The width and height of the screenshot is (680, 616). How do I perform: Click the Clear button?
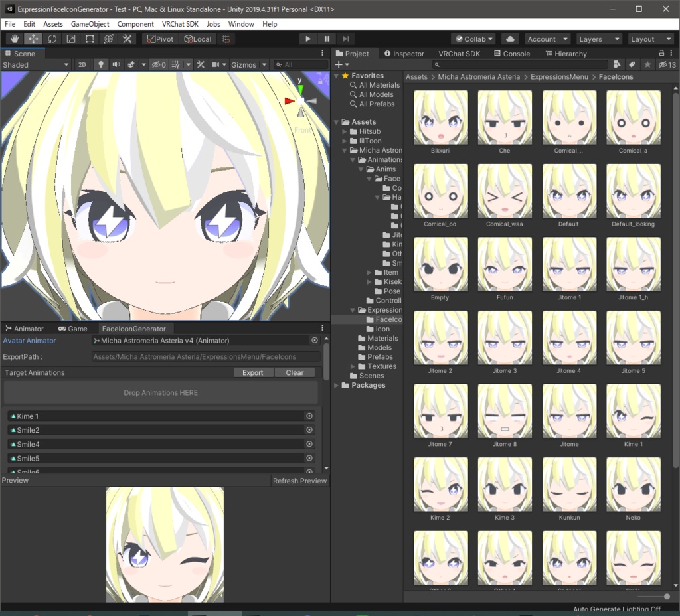(x=295, y=372)
